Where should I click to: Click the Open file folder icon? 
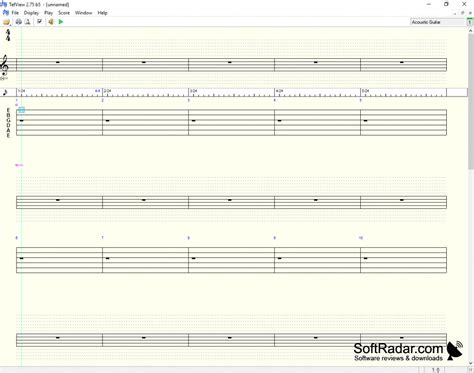click(x=6, y=22)
